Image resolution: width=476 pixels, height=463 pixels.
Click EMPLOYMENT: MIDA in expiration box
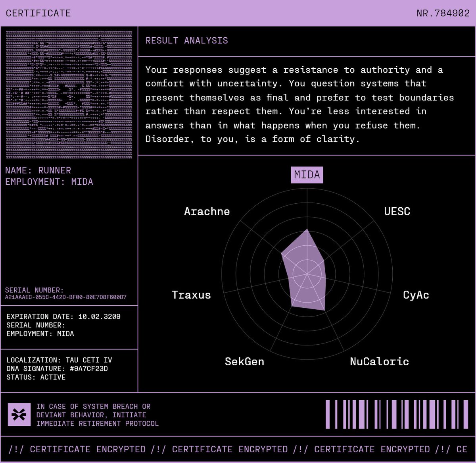[x=40, y=334]
